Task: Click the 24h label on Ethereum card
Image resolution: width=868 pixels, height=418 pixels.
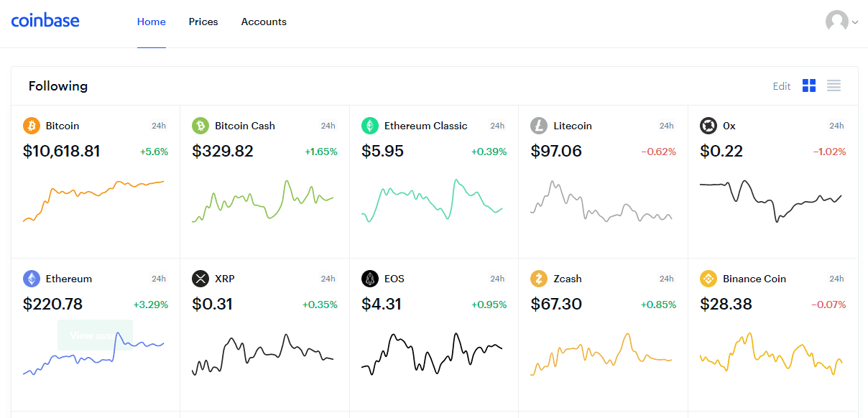Action: [159, 279]
